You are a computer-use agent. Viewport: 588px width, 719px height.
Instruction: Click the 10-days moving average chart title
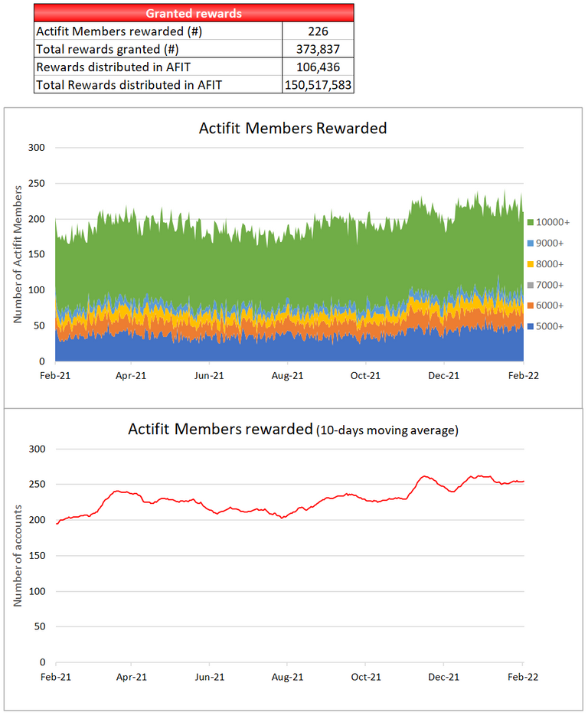[293, 430]
